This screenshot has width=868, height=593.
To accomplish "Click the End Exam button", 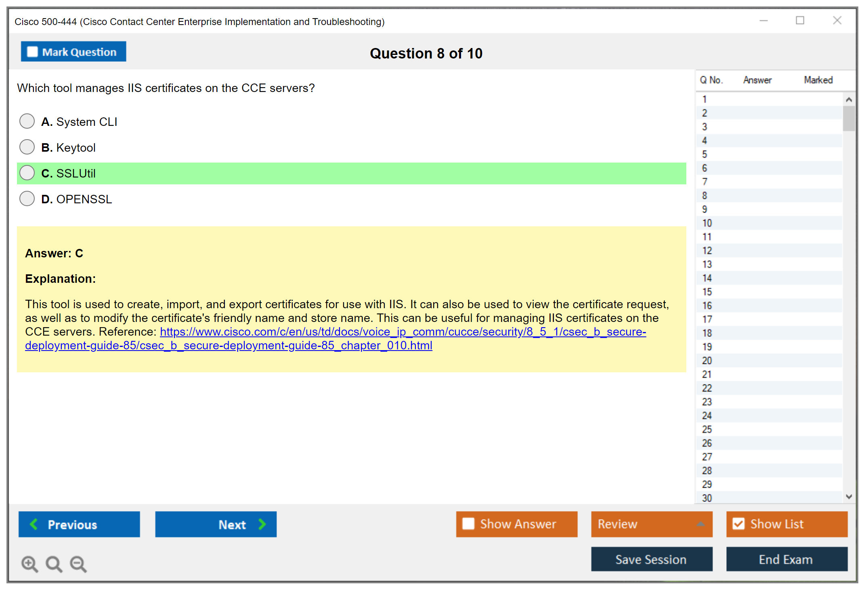I will tap(786, 559).
